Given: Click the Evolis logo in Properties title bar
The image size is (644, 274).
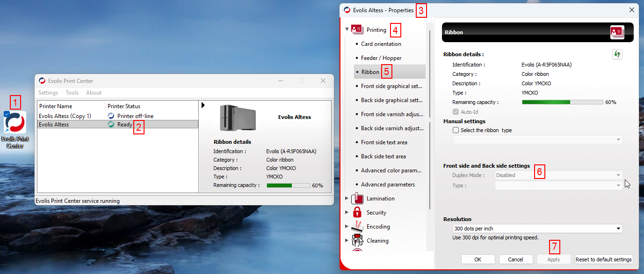Looking at the screenshot, I should point(347,10).
